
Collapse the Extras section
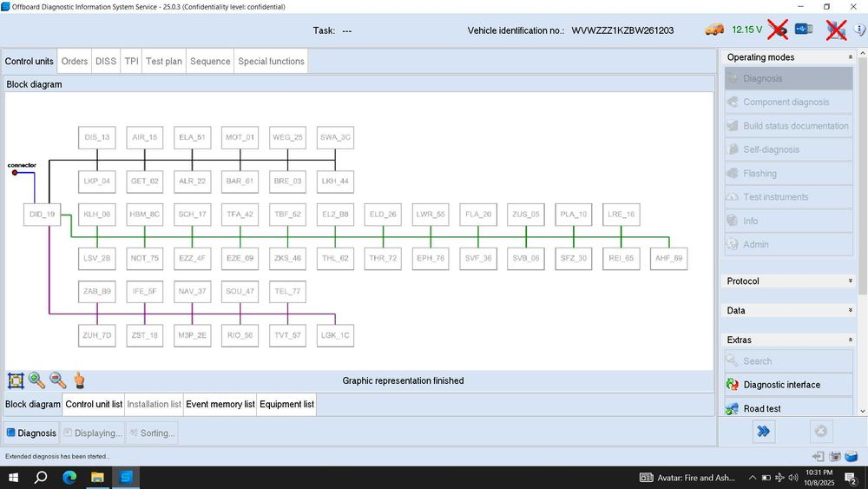click(851, 340)
